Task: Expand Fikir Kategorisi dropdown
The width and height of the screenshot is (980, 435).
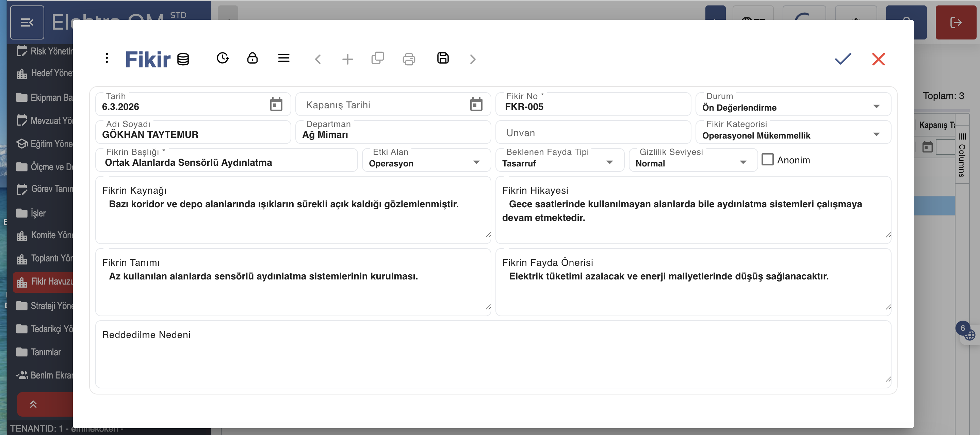Action: (876, 134)
